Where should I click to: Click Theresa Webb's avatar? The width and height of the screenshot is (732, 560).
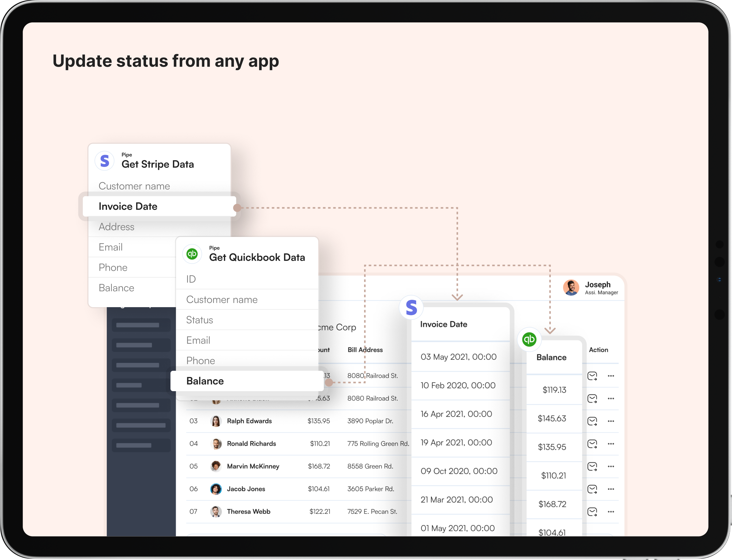pos(216,512)
